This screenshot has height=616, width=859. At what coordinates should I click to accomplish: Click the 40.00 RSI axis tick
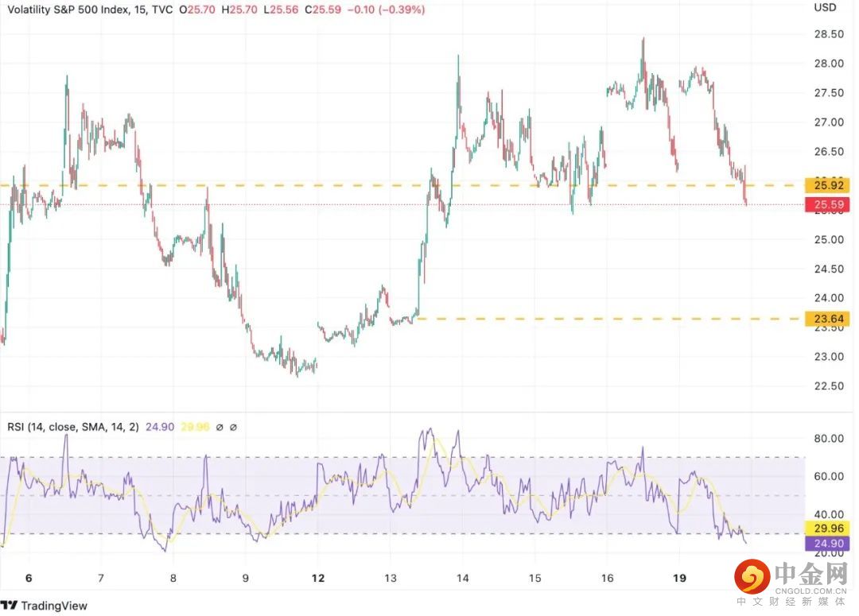click(x=829, y=514)
